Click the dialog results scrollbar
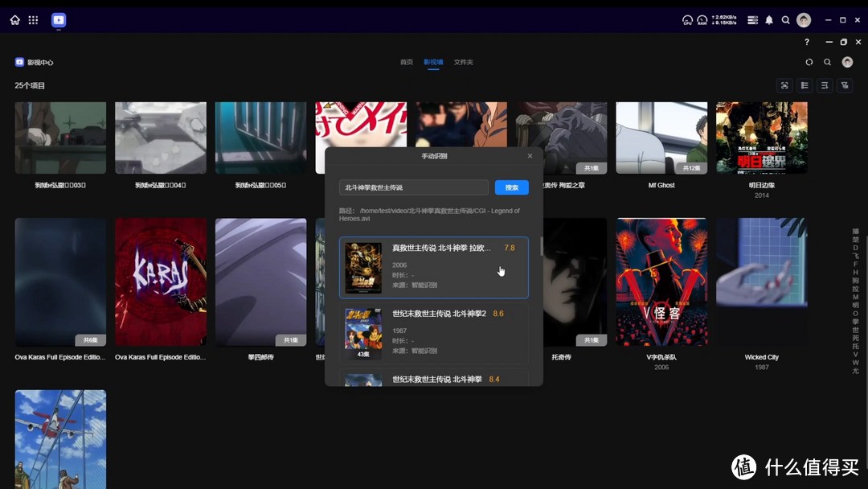 541,246
